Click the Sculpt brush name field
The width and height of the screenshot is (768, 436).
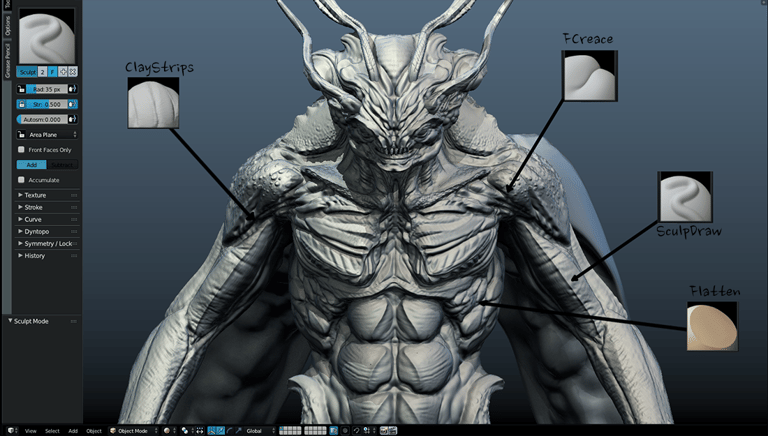(x=27, y=72)
